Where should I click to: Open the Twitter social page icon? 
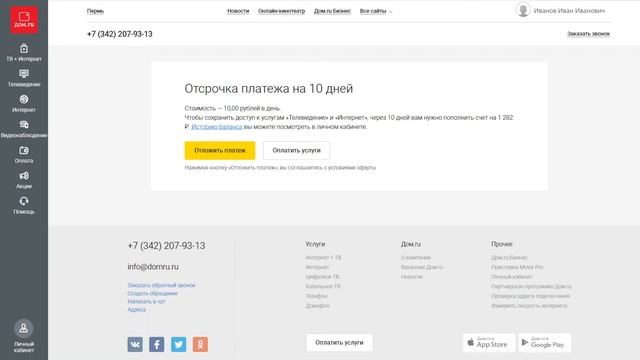pos(178,344)
